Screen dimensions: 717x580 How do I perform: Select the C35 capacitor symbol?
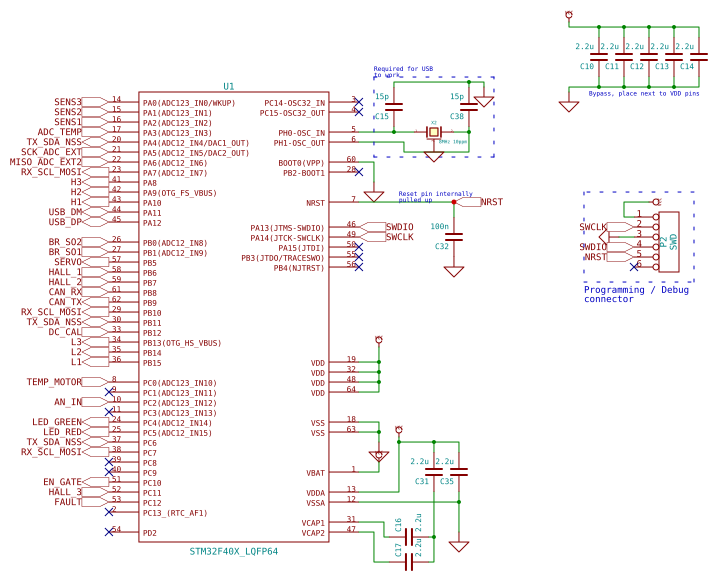click(x=459, y=472)
